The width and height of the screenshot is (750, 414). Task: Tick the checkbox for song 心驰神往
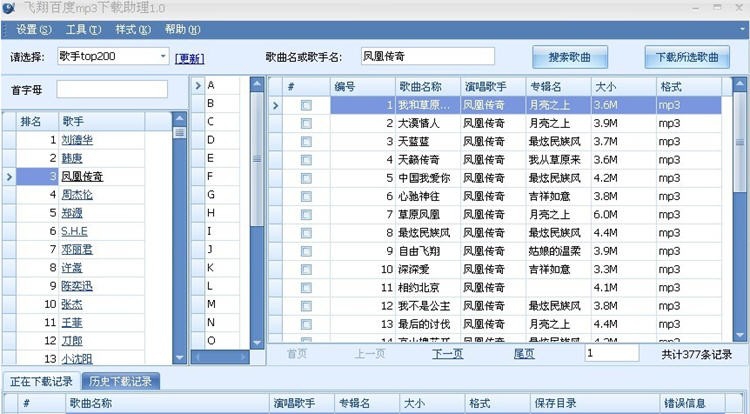click(306, 196)
